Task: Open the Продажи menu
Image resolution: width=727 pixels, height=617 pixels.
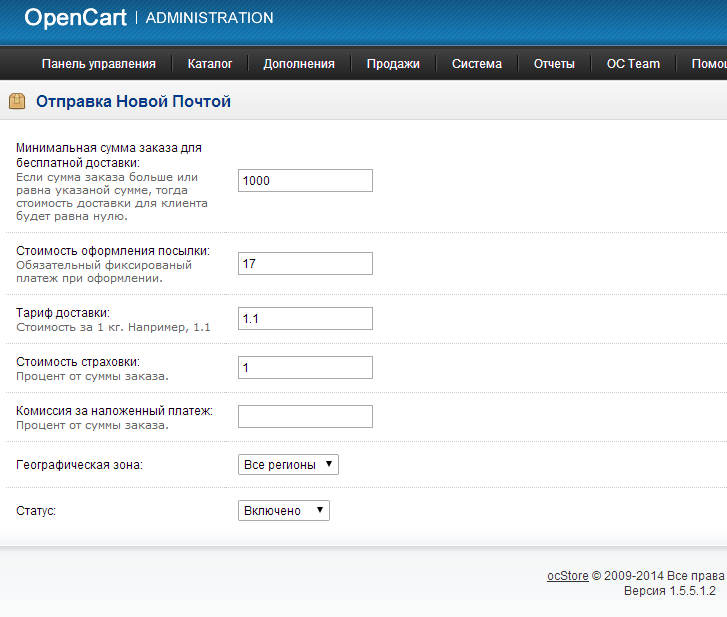Action: pos(393,64)
